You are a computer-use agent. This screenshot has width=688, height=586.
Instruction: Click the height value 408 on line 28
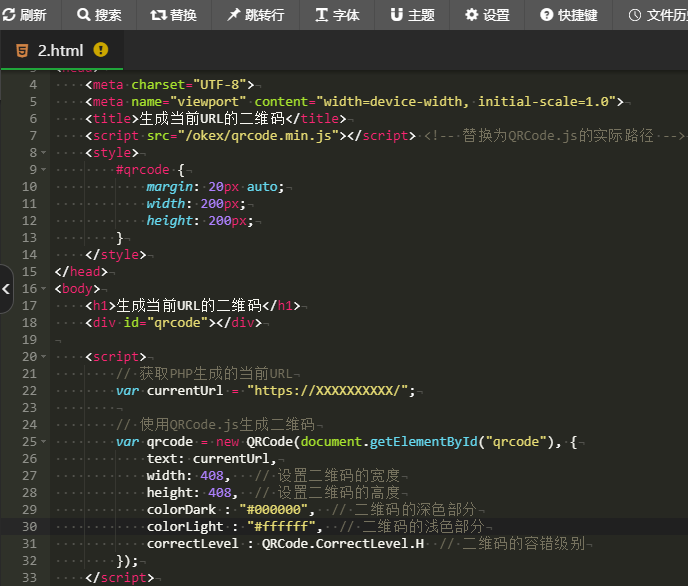[x=220, y=493]
